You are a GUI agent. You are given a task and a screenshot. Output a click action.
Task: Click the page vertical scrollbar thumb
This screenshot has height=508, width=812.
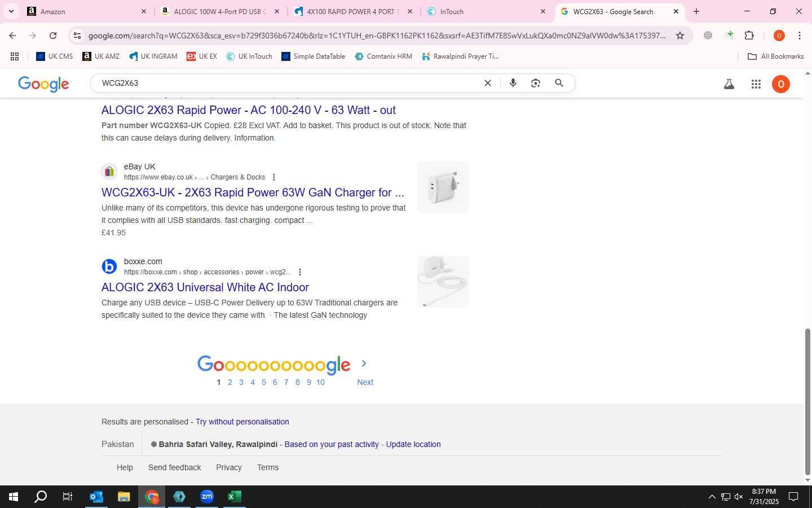click(807, 401)
